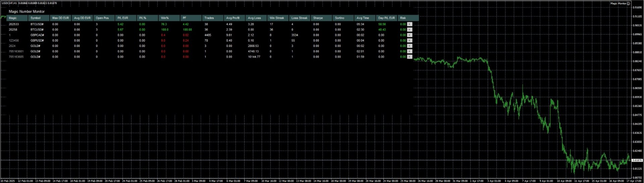
Task: Click the Trades column header
Action: pos(212,18)
